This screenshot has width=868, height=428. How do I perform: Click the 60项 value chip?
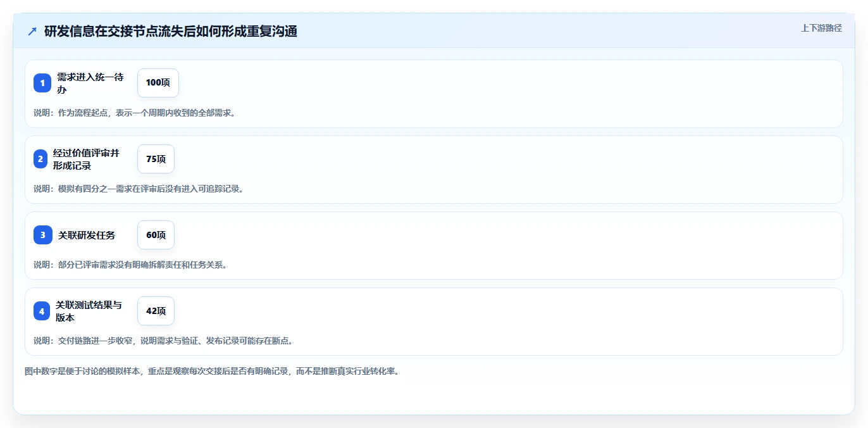point(156,235)
